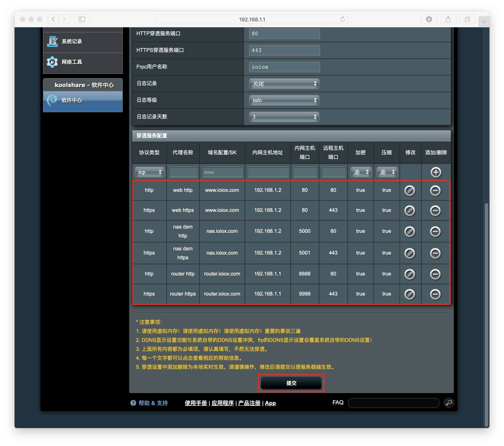Click the Frpc username input field
This screenshot has width=504, height=446.
(x=284, y=67)
